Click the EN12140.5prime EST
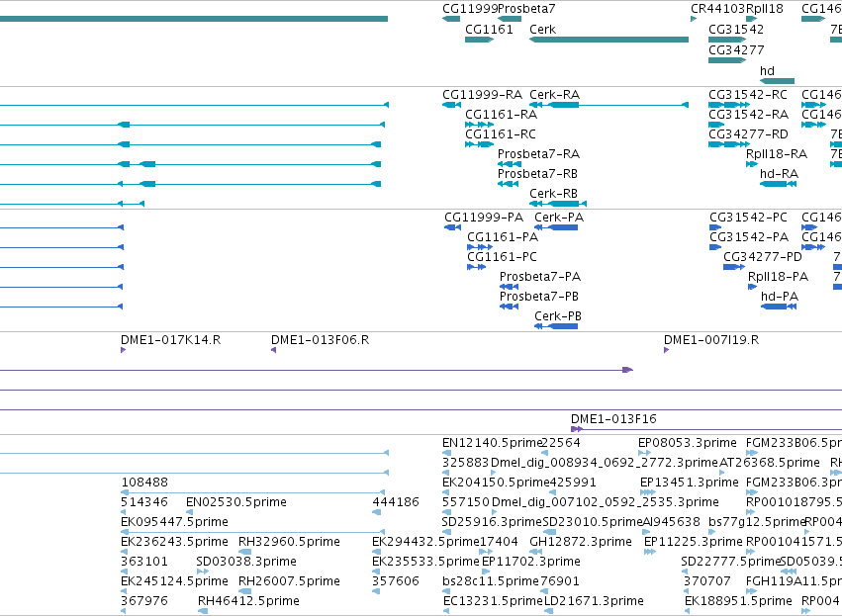The width and height of the screenshot is (842, 616). click(x=447, y=453)
